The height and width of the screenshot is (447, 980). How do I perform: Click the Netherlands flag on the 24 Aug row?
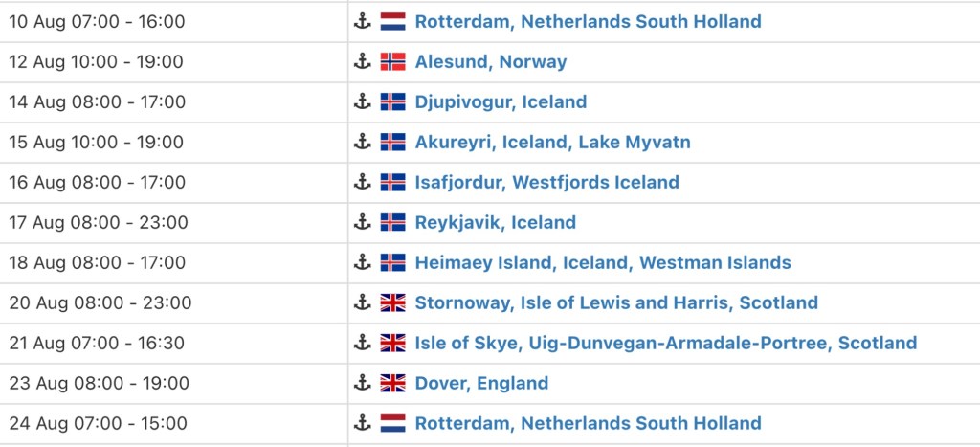pyautogui.click(x=392, y=423)
